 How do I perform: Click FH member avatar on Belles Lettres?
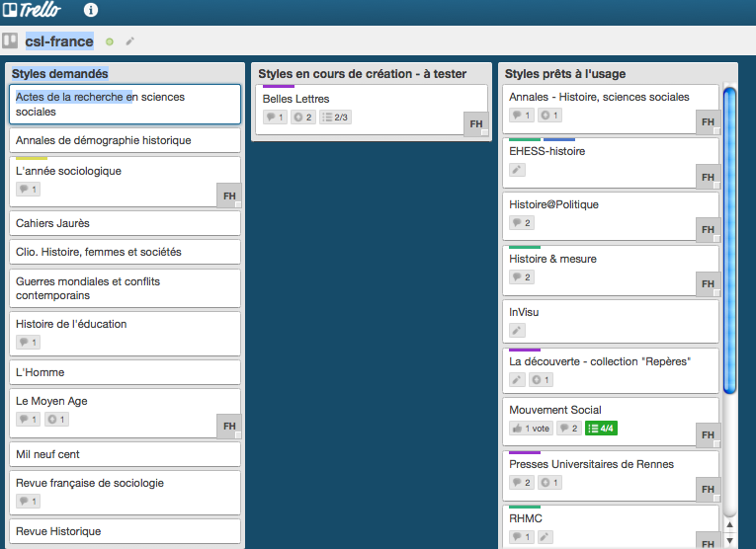coord(476,123)
